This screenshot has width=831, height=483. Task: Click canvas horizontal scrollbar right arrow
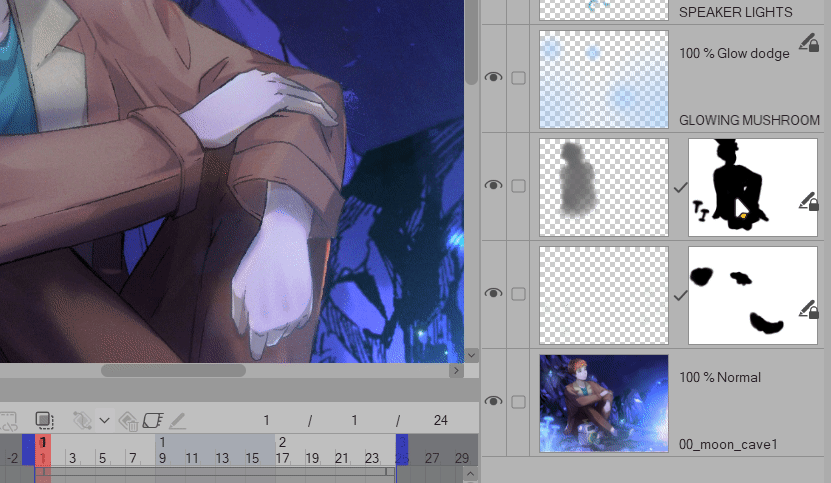tap(456, 371)
